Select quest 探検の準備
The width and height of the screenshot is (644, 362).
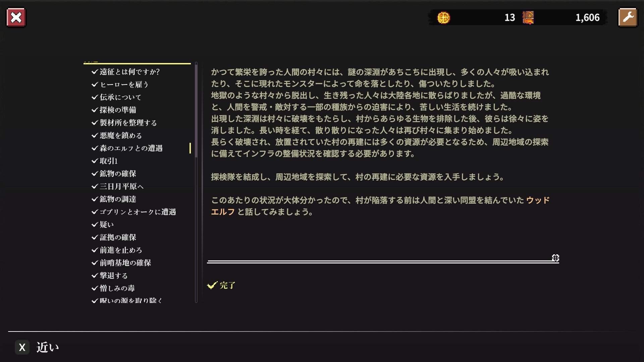(x=118, y=110)
